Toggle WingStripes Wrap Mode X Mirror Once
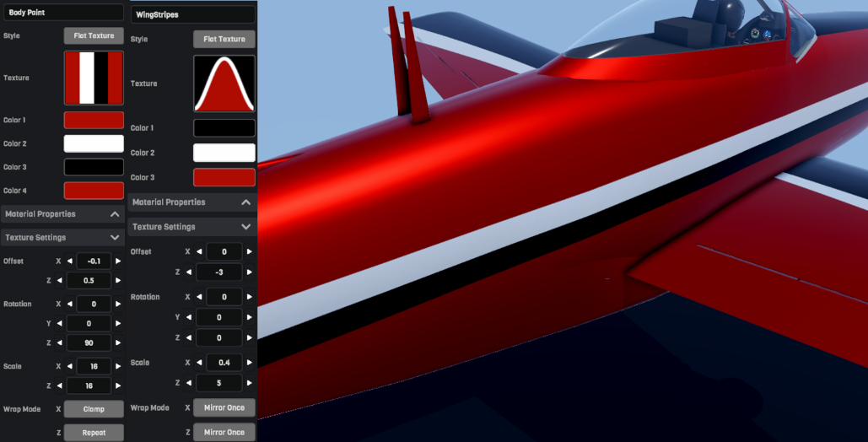Viewport: 868px width, 442px height. tap(224, 407)
